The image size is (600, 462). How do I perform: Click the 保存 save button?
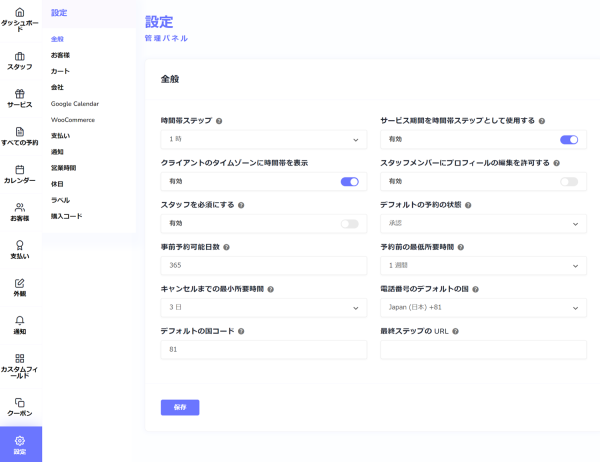180,407
